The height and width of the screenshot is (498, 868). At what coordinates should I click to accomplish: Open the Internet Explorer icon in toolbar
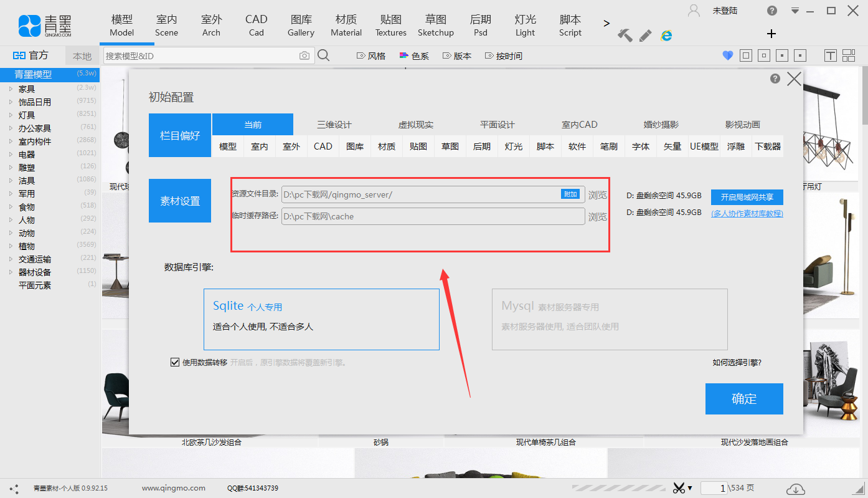666,36
